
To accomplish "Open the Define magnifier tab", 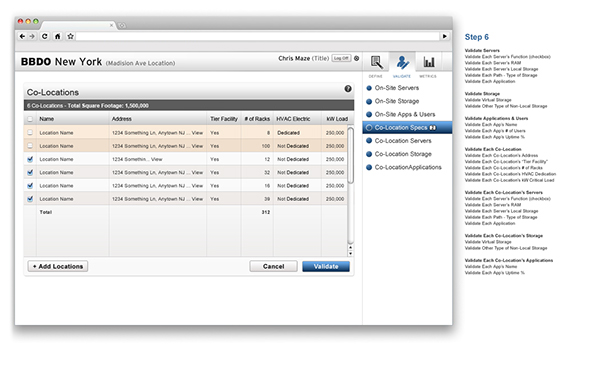I will tap(376, 62).
